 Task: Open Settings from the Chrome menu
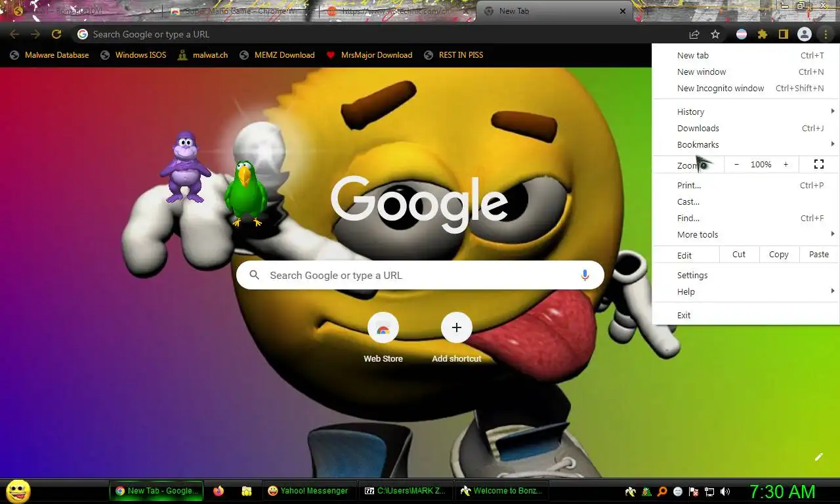[x=746, y=276]
